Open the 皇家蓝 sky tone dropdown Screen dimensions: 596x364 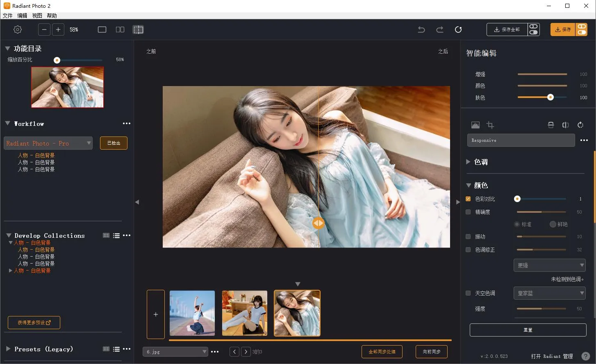pos(549,293)
